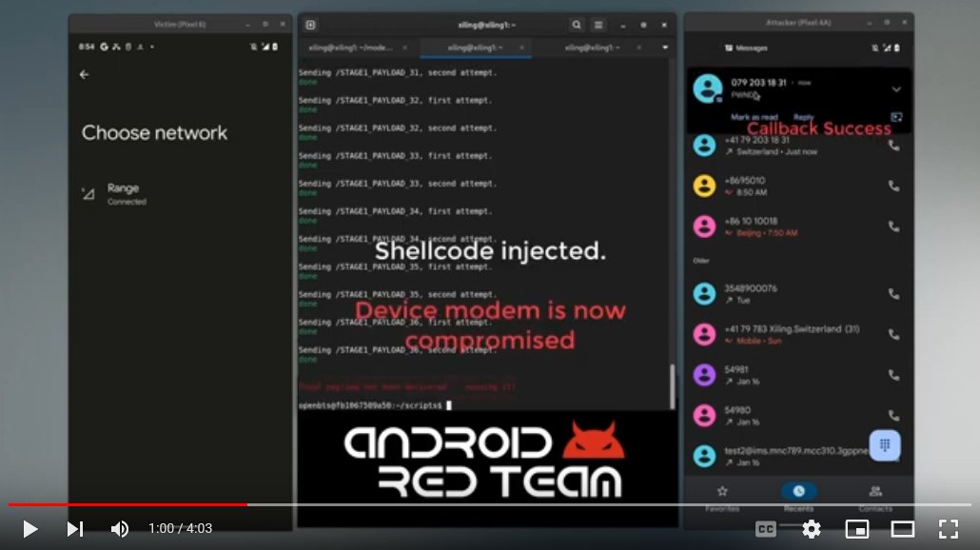Open video settings gear
This screenshot has width=980, height=550.
pyautogui.click(x=812, y=529)
